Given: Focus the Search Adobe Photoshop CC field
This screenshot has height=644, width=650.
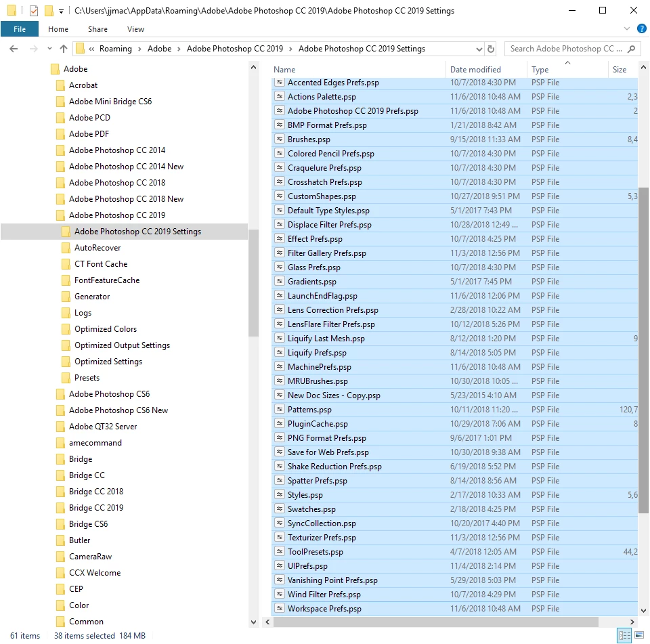Looking at the screenshot, I should point(566,49).
